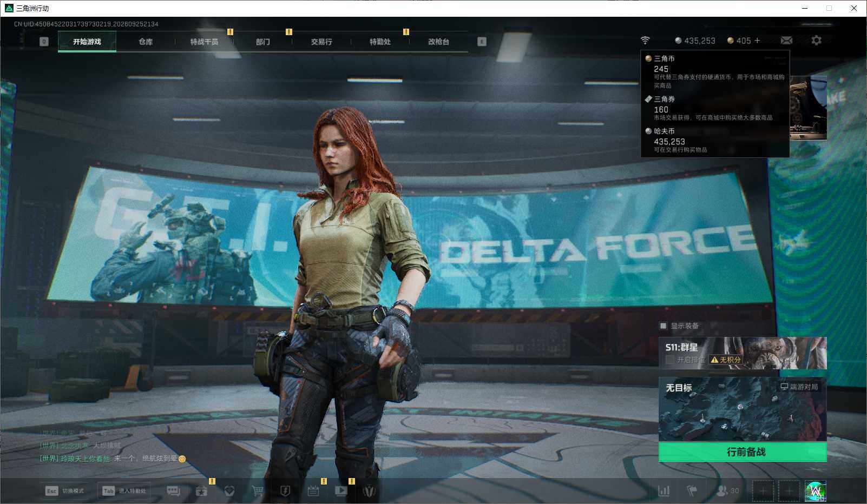Click the Esc 切换模式 button
The image size is (867, 504).
click(65, 491)
